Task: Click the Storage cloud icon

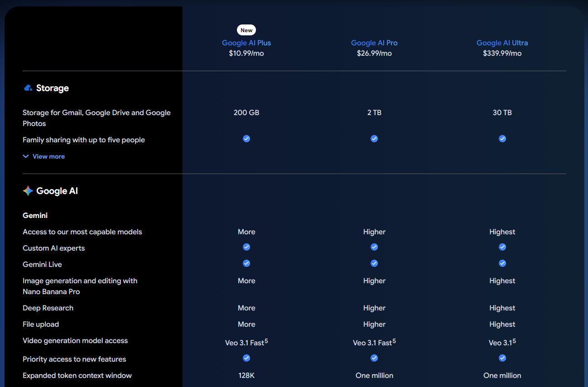Action: click(x=28, y=88)
